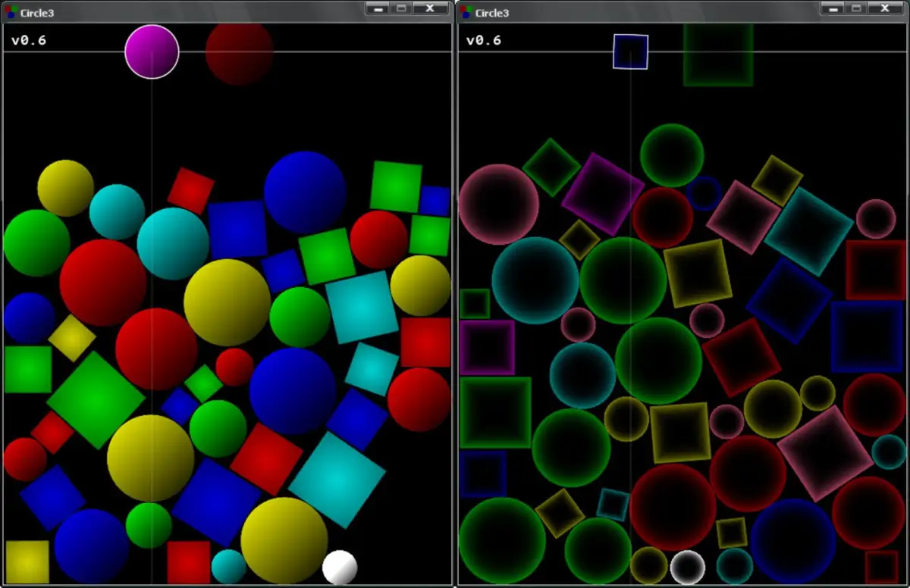This screenshot has width=910, height=588.
Task: Select the large yellow ball in left window center
Action: point(227,303)
